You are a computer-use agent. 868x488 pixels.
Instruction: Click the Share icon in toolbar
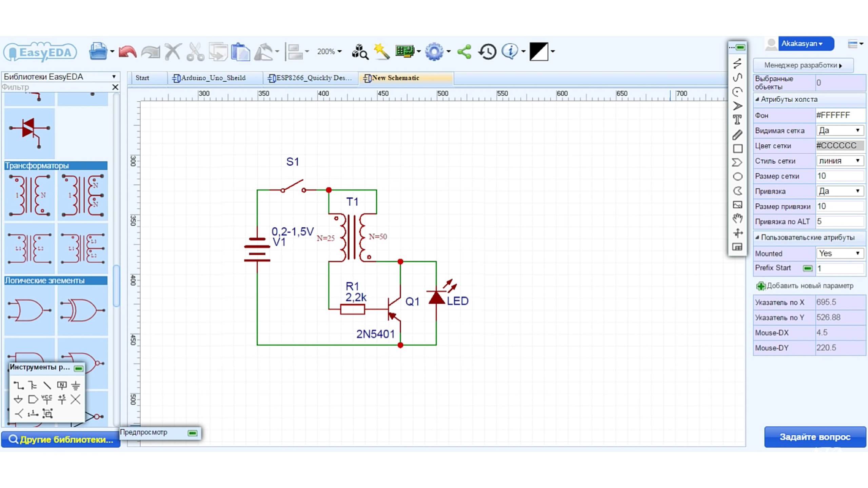point(464,52)
